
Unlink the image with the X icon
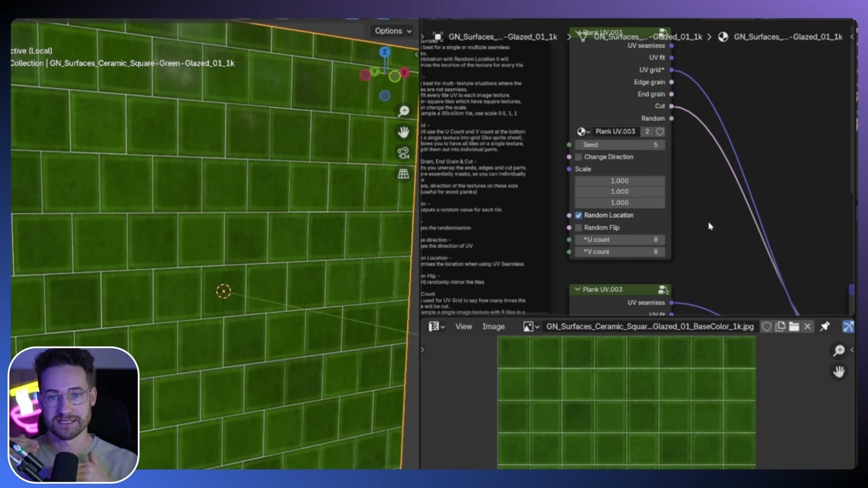point(807,326)
